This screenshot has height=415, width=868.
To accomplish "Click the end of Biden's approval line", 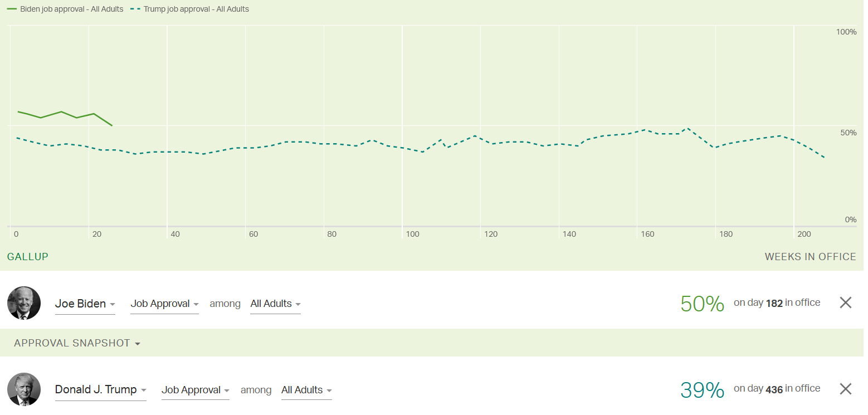I will [112, 125].
